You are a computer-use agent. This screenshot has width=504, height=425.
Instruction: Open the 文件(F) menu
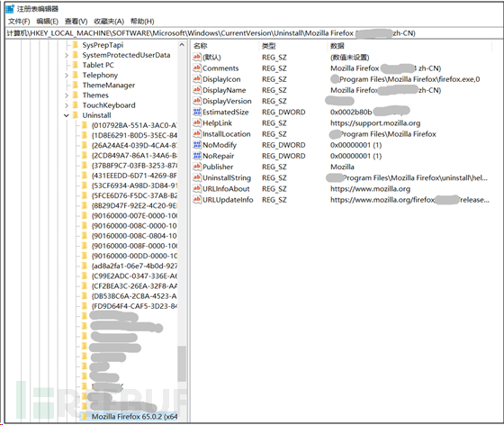[x=19, y=22]
